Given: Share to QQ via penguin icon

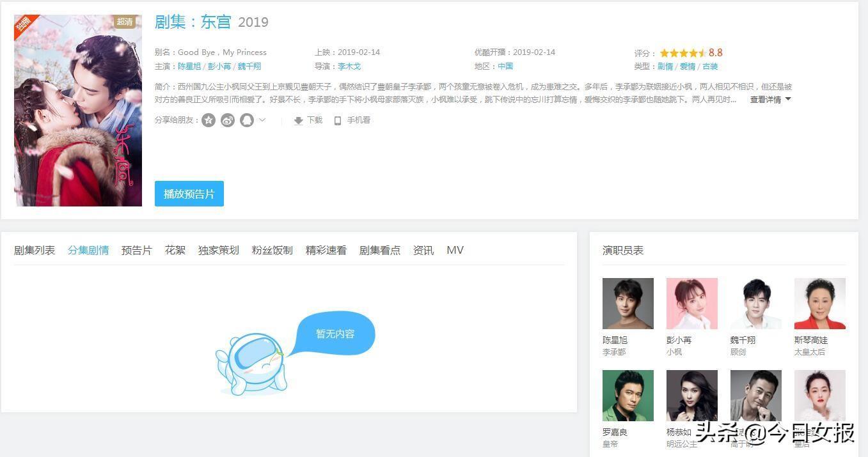Looking at the screenshot, I should 247,120.
